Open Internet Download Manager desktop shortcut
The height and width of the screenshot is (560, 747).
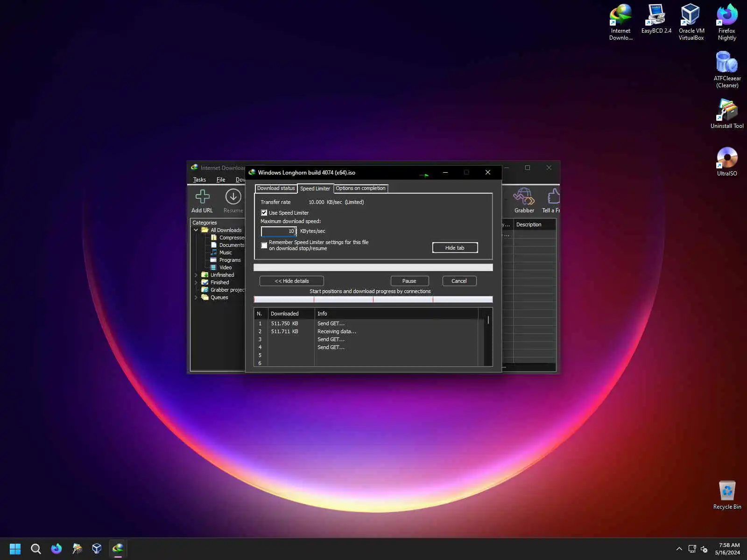tap(620, 22)
